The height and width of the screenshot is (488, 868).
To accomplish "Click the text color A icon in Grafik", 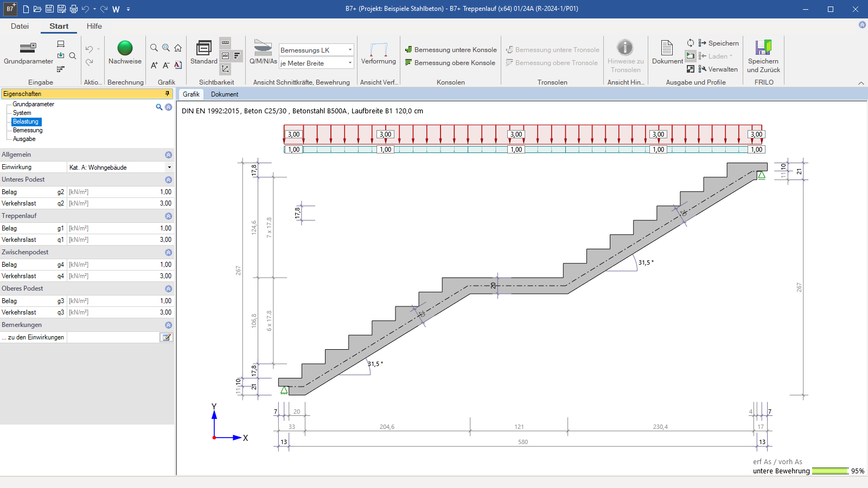I will pyautogui.click(x=178, y=65).
